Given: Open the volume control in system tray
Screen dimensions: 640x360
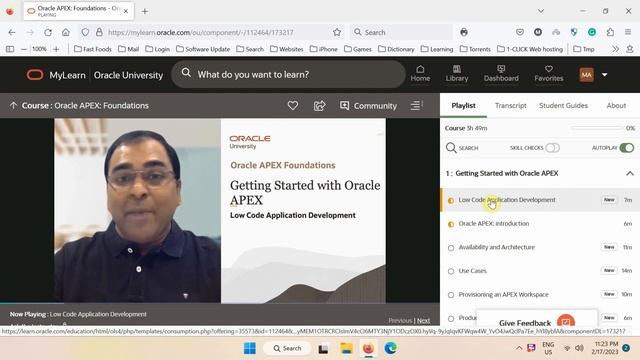Looking at the screenshot, I should (579, 348).
